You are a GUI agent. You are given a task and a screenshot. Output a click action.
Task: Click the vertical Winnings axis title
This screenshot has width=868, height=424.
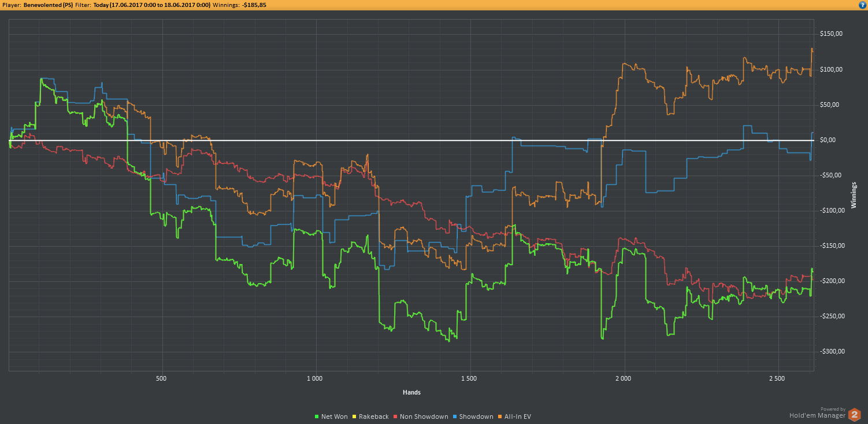tap(855, 195)
